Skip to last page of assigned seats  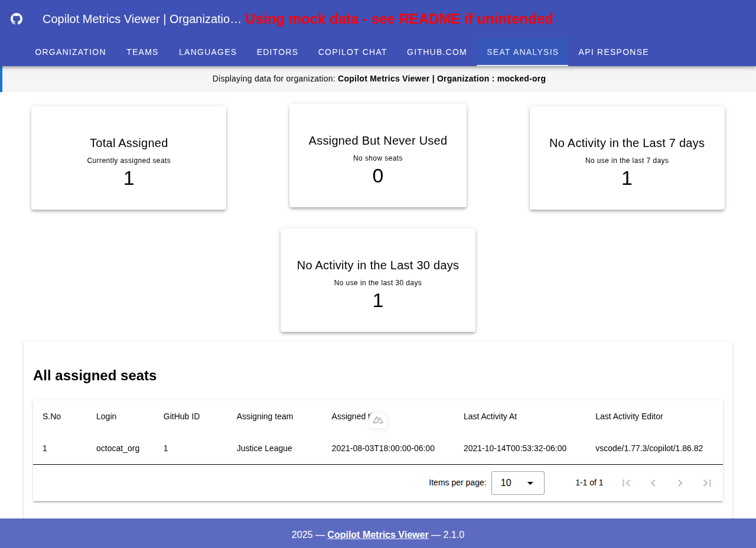click(x=706, y=482)
